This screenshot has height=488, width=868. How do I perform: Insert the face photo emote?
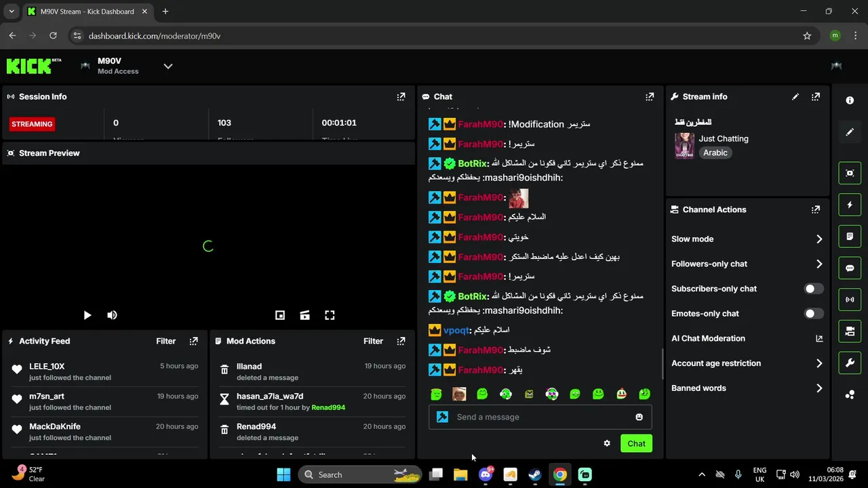[x=459, y=394]
